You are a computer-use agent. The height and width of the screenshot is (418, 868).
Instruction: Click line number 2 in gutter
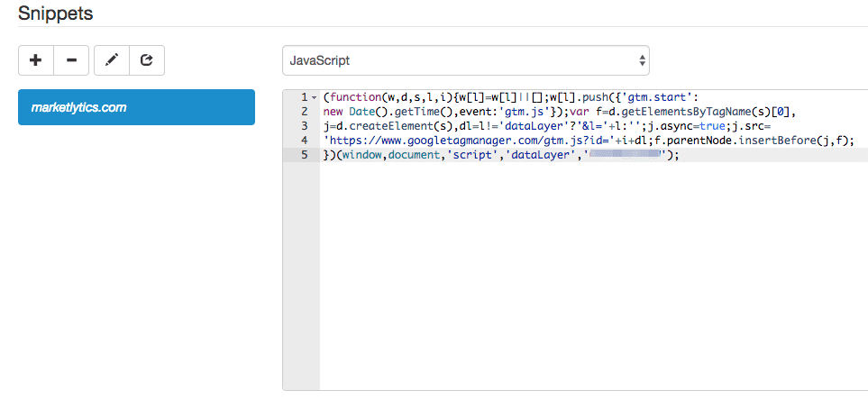[304, 112]
